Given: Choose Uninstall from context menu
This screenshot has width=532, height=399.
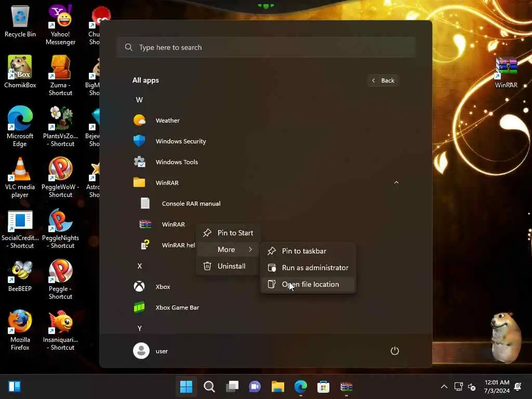Looking at the screenshot, I should tap(228, 266).
